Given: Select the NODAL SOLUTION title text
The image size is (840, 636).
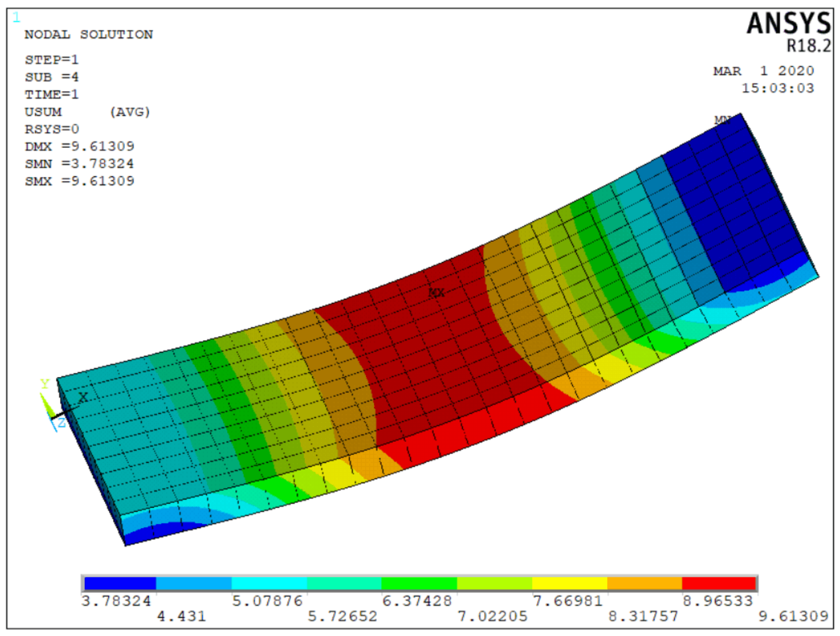Looking at the screenshot, I should coord(88,35).
